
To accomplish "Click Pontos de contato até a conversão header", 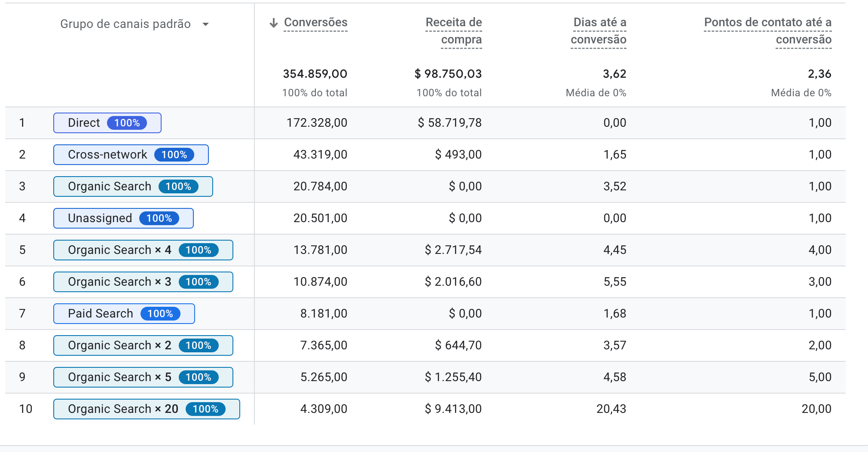I will click(767, 31).
